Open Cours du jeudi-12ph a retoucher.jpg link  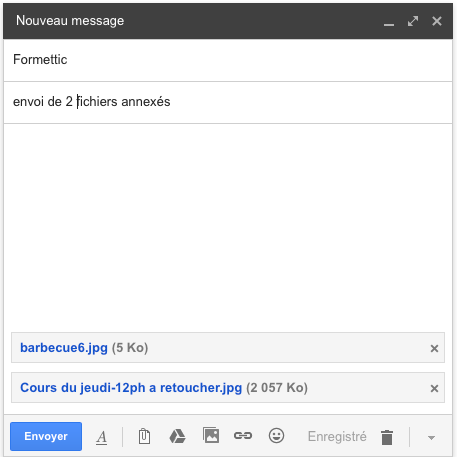click(131, 388)
